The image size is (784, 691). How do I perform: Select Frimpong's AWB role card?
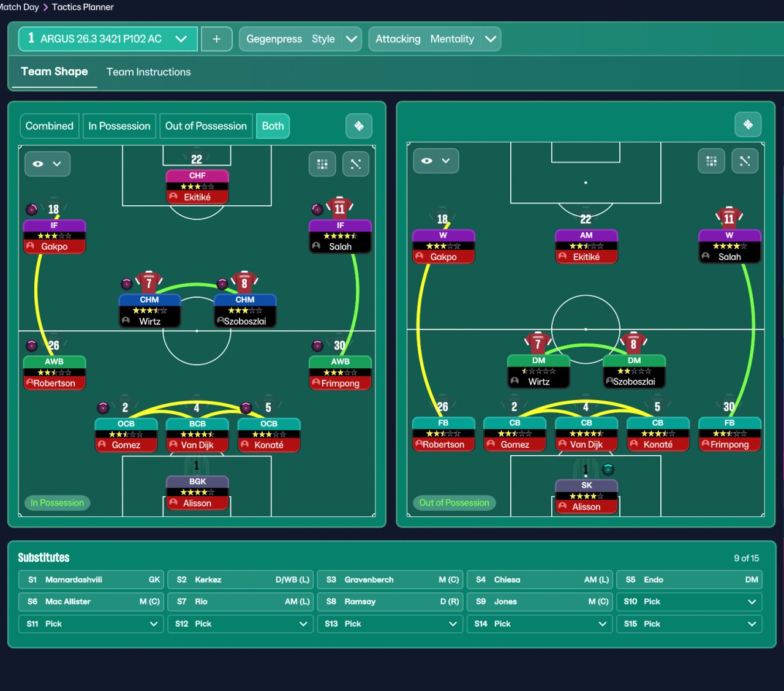[340, 372]
